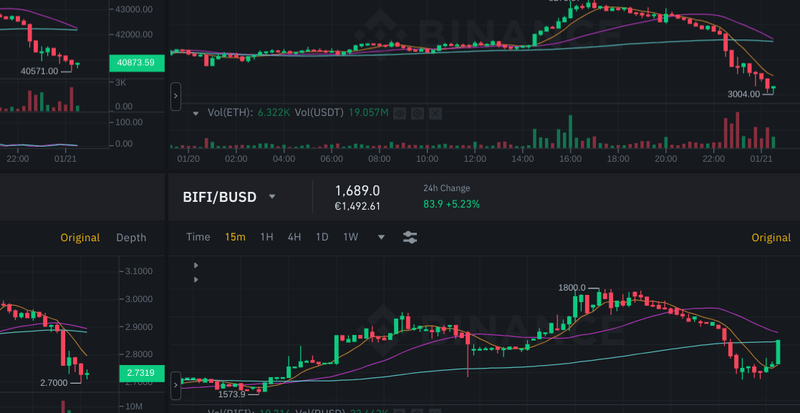Click the 2.7319 current price label
Screen dimensions: 800x413
(136, 372)
